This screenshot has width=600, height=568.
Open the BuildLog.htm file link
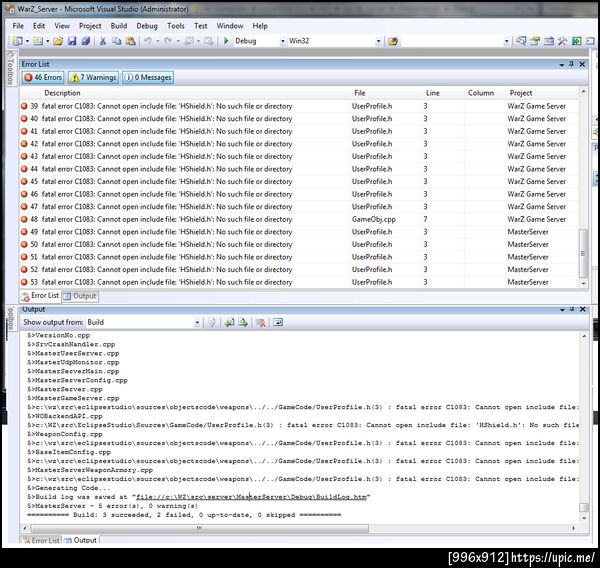[251, 497]
